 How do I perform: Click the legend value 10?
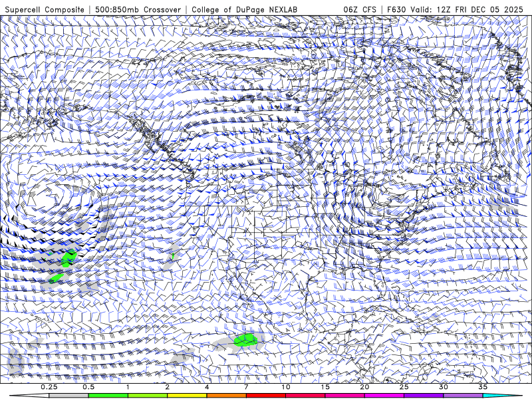286,387
